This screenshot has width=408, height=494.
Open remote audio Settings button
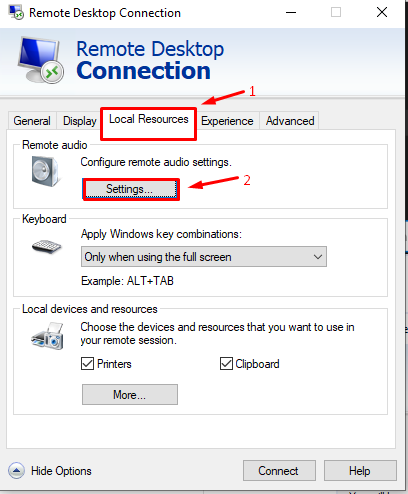(x=129, y=189)
